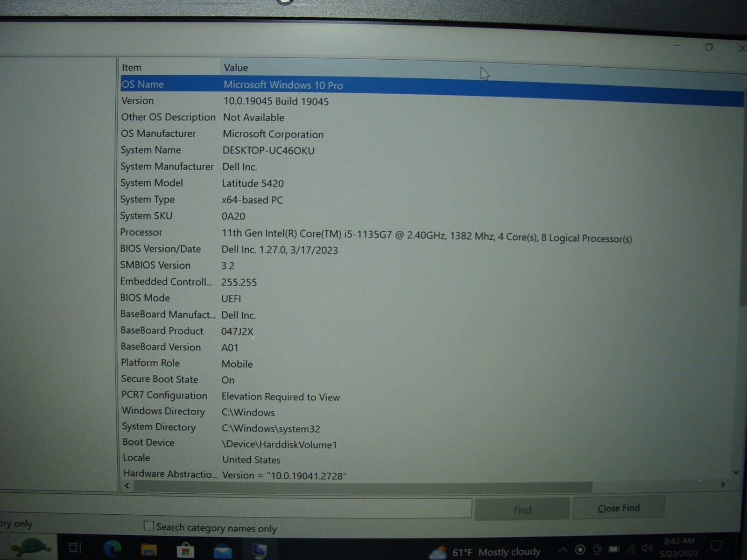Select the System Type row
Screen dimensions: 747x560
click(x=432, y=200)
